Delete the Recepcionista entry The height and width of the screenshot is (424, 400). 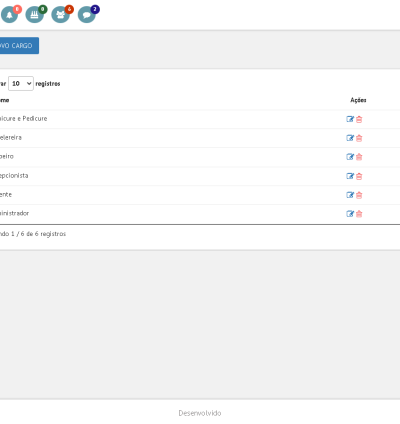point(359,176)
